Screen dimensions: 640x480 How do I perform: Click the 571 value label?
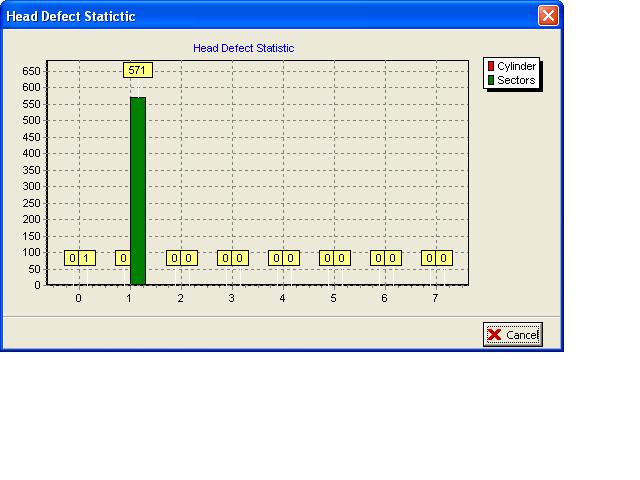point(138,70)
